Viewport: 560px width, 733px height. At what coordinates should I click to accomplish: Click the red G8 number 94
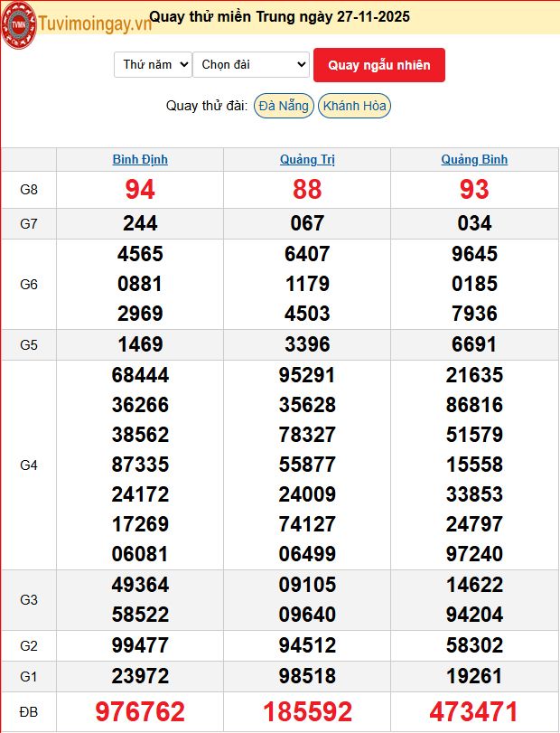point(140,190)
